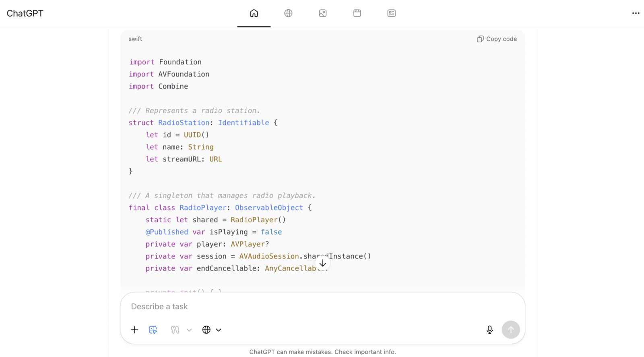Open the Images tab icon
This screenshot has width=644, height=357.
322,13
